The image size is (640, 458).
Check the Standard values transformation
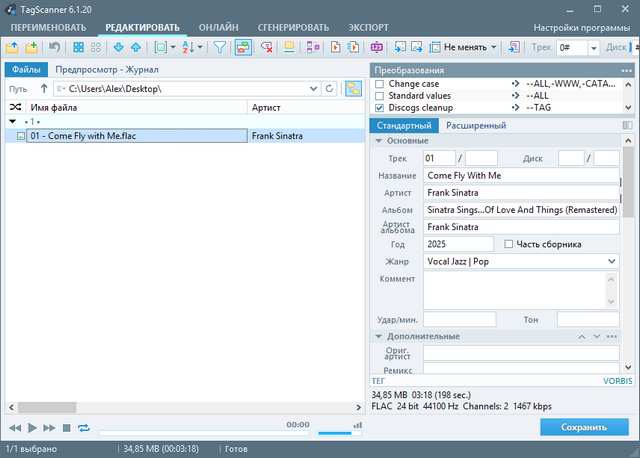[379, 95]
